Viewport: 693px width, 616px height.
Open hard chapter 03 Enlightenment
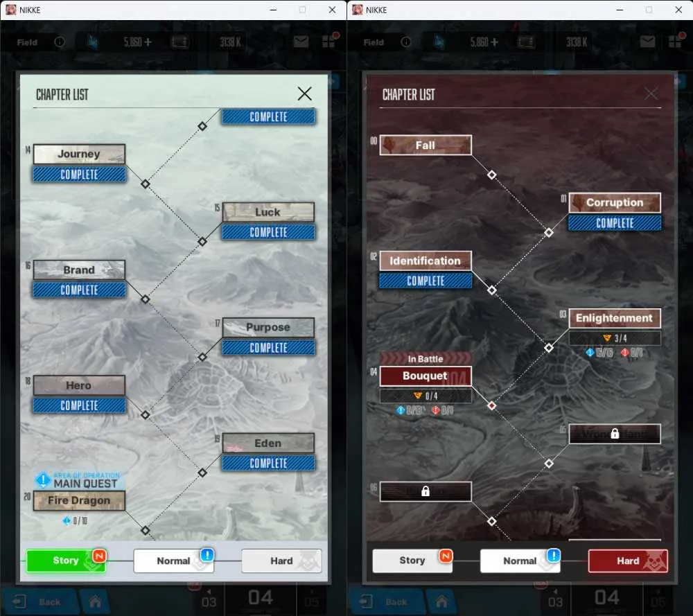pyautogui.click(x=615, y=318)
